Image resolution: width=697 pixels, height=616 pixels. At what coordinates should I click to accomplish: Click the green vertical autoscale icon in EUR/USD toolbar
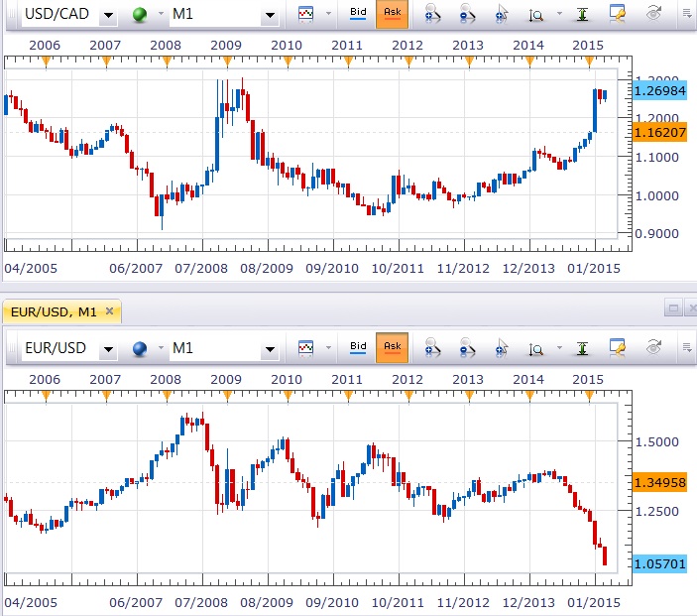click(x=584, y=347)
